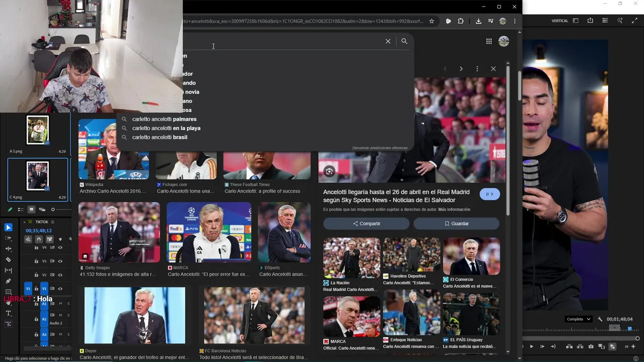Screen dimensions: 644x362
Task: Toggle lock on V2 track
Action: [36, 275]
